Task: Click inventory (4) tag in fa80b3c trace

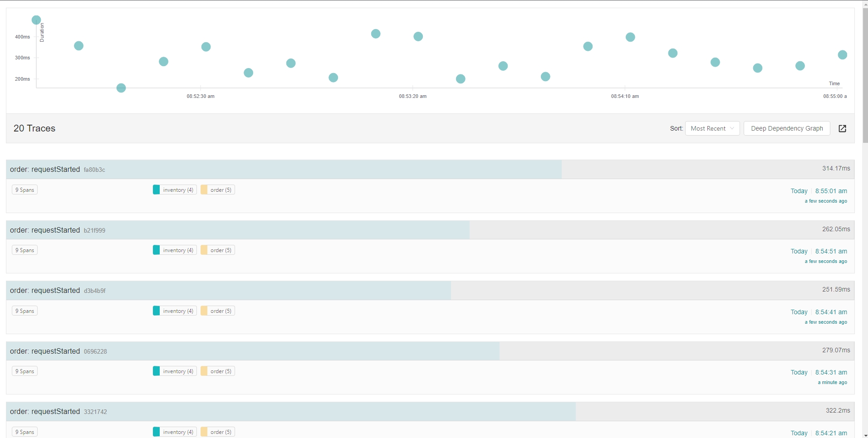Action: pos(175,190)
